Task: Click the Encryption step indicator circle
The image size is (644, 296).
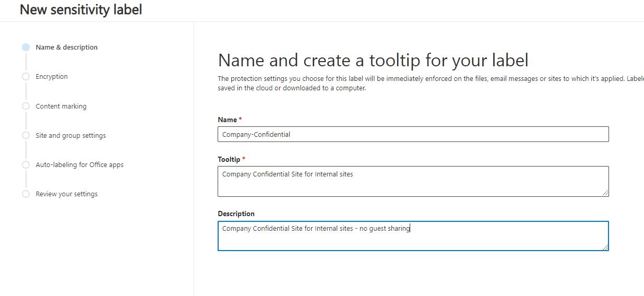Action: (x=26, y=77)
